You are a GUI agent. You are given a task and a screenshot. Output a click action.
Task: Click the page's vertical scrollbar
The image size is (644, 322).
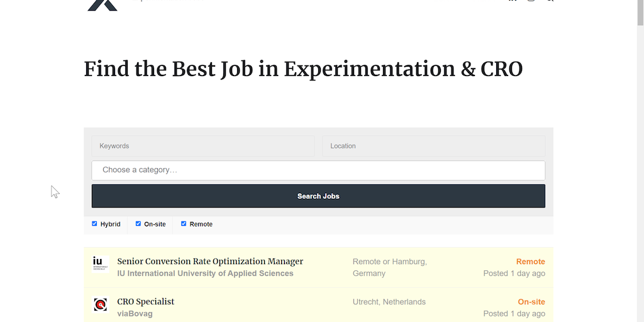(640, 161)
